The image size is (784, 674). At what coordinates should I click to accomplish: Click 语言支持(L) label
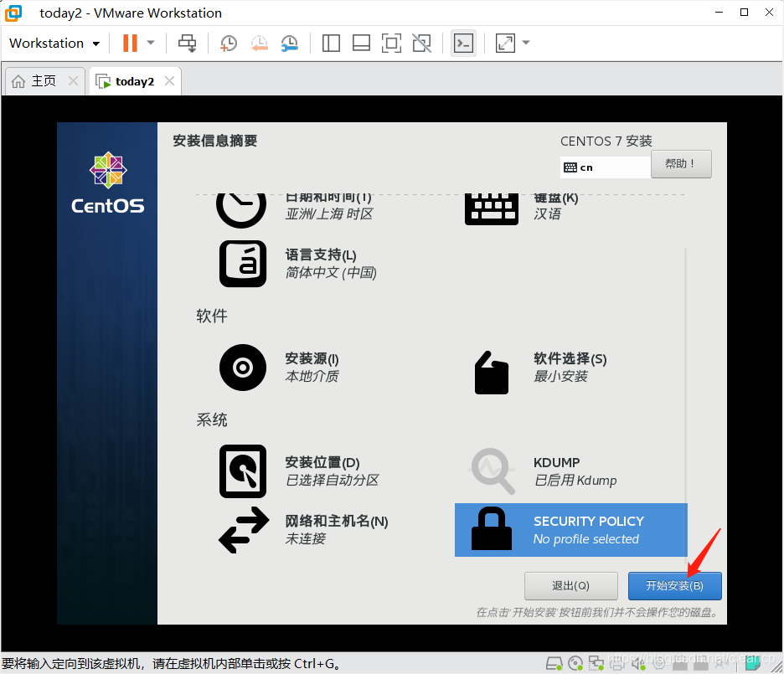pyautogui.click(x=321, y=255)
